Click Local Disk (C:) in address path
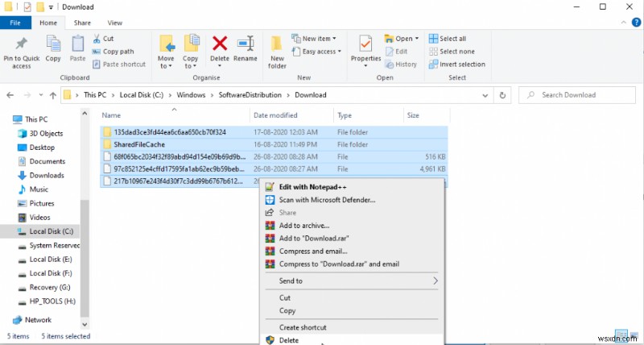This screenshot has width=644, height=345. (x=142, y=95)
